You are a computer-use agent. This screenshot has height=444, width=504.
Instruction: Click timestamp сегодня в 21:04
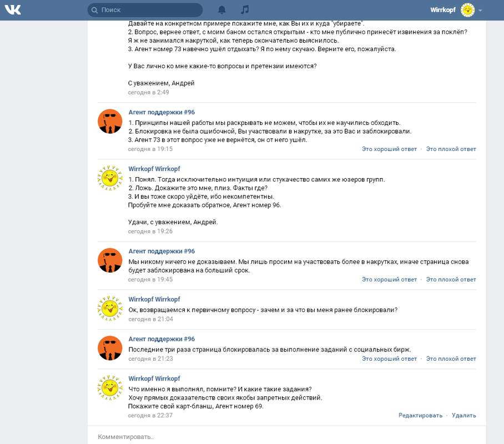[x=151, y=319]
